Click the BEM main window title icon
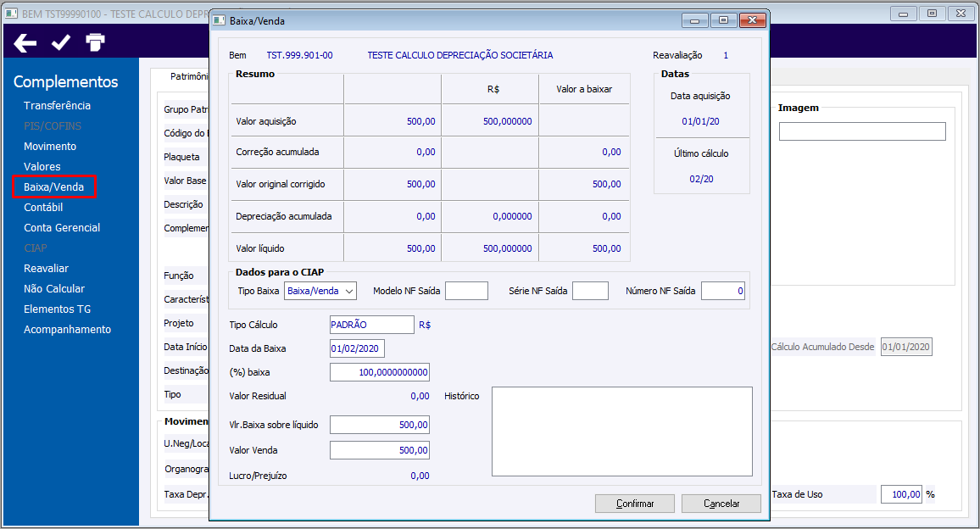 [11, 13]
